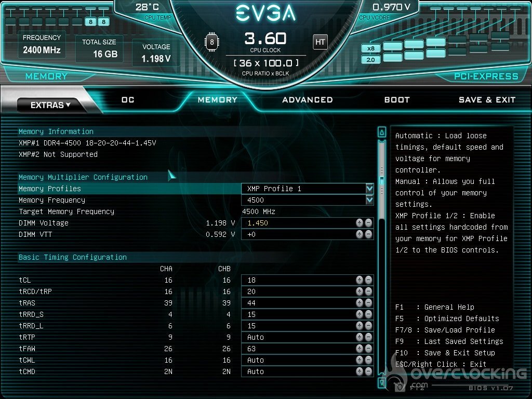Image resolution: width=532 pixels, height=399 pixels.
Task: Click the tRTP Auto input field
Action: [308, 337]
